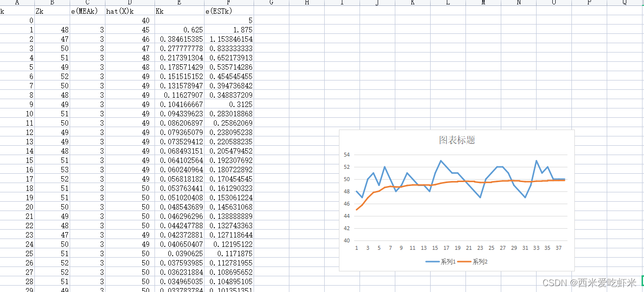Select cell containing 0.048543689

click(x=180, y=207)
